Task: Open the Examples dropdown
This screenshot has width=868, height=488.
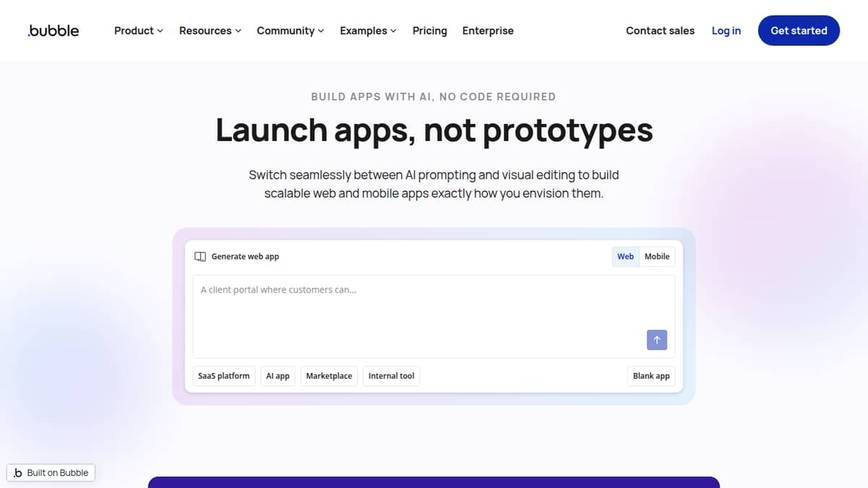Action: coord(368,30)
